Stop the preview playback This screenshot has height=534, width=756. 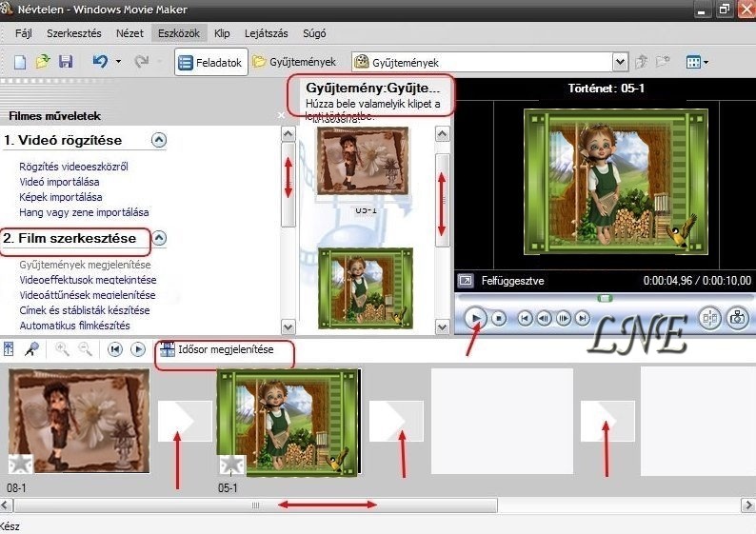click(x=499, y=318)
